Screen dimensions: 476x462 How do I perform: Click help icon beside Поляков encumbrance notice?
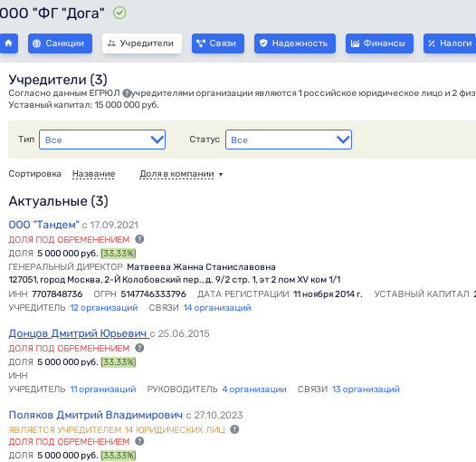click(139, 441)
